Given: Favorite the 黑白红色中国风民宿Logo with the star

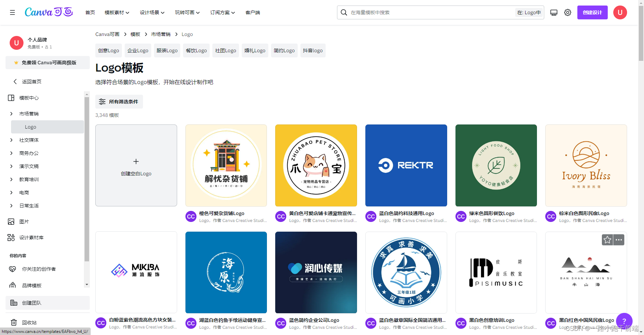Looking at the screenshot, I should tap(607, 240).
